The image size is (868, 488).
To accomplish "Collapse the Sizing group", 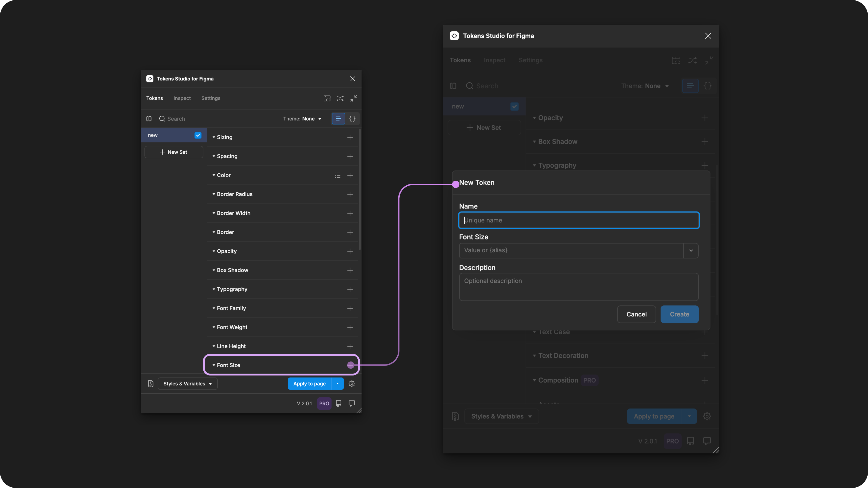I will [214, 137].
